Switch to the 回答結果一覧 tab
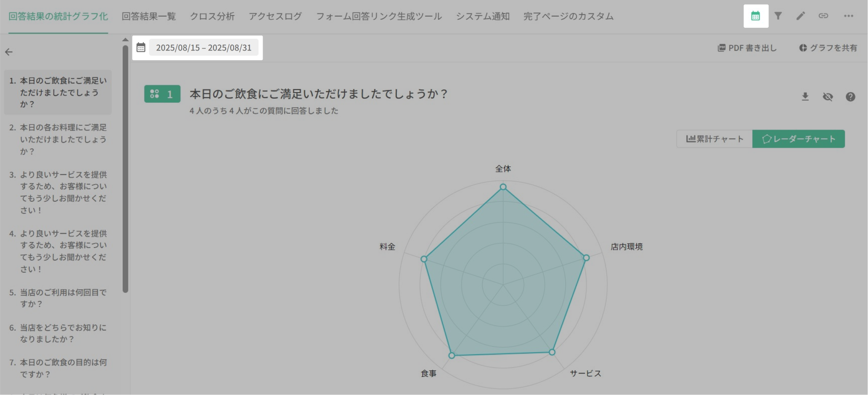The image size is (868, 395). (149, 16)
